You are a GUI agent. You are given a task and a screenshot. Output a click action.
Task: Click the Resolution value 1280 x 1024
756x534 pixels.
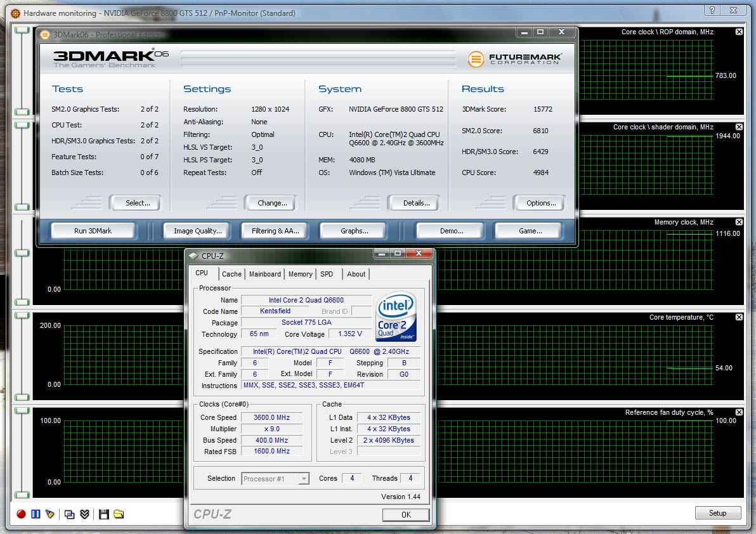pyautogui.click(x=270, y=109)
